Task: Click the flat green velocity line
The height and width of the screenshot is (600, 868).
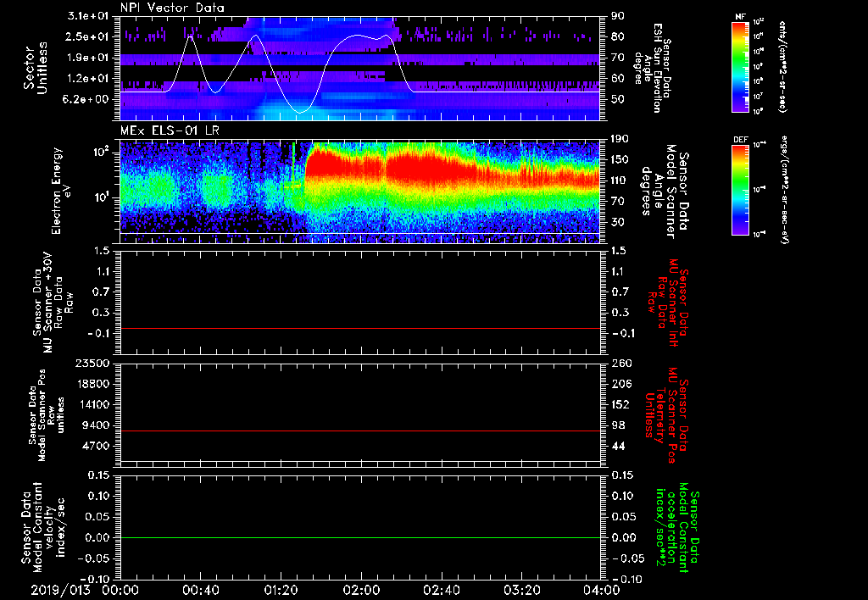Action: click(360, 537)
